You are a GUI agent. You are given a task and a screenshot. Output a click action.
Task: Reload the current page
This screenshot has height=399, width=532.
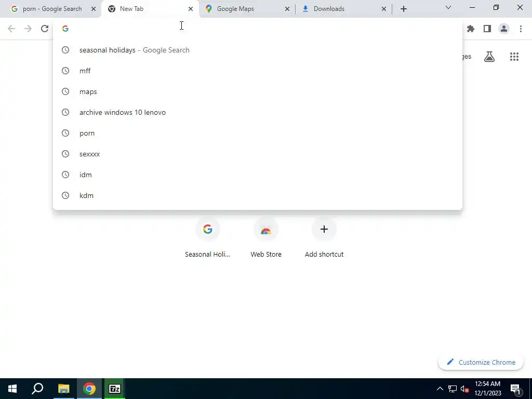click(45, 29)
